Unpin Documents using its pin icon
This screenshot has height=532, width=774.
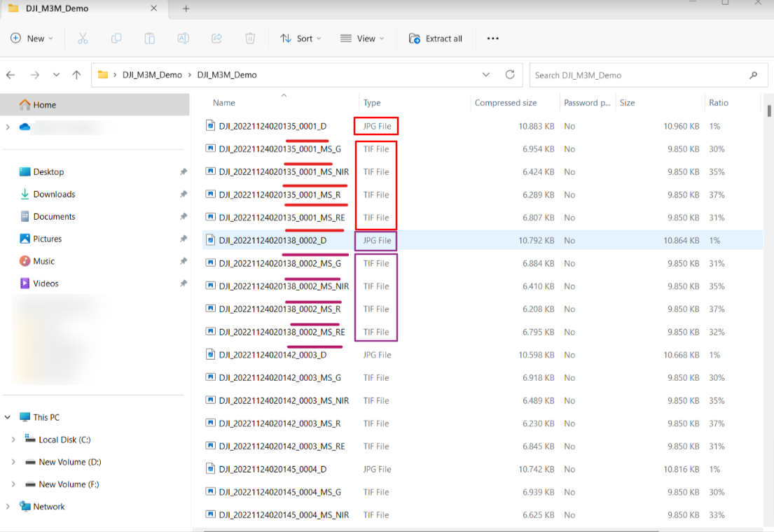pyautogui.click(x=184, y=216)
